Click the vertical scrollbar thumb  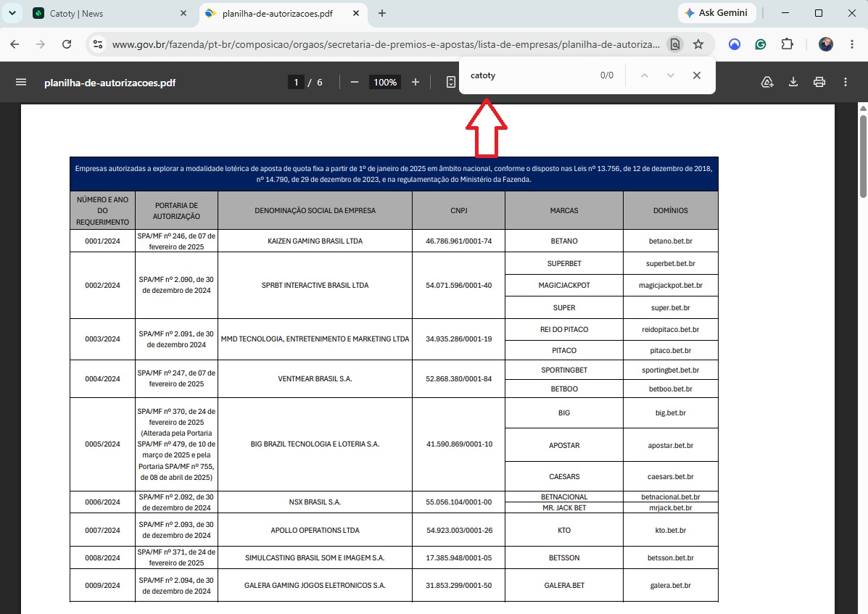click(863, 156)
